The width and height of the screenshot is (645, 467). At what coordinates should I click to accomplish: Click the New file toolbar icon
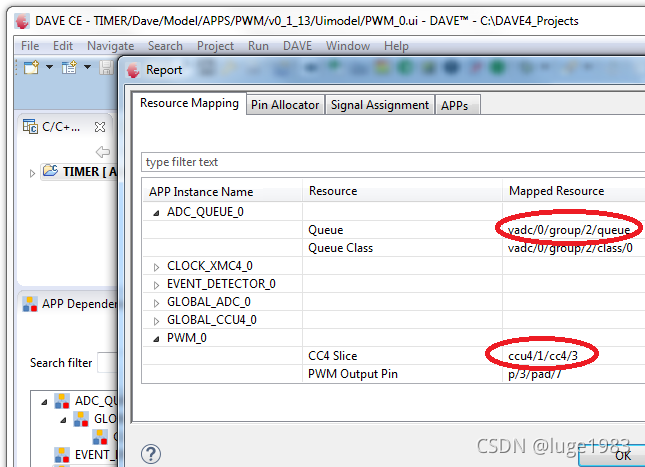31,67
